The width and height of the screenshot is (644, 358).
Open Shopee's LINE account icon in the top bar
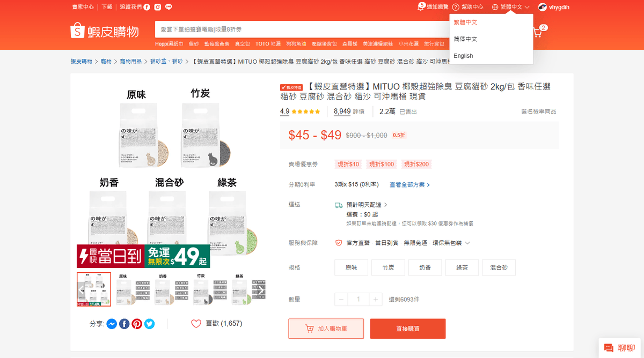169,7
